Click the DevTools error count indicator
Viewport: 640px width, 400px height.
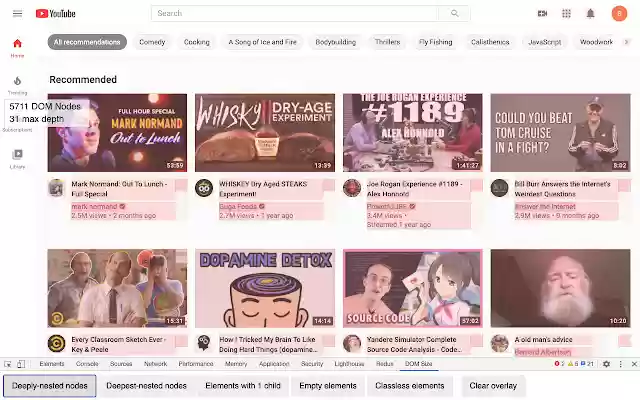tap(559, 363)
